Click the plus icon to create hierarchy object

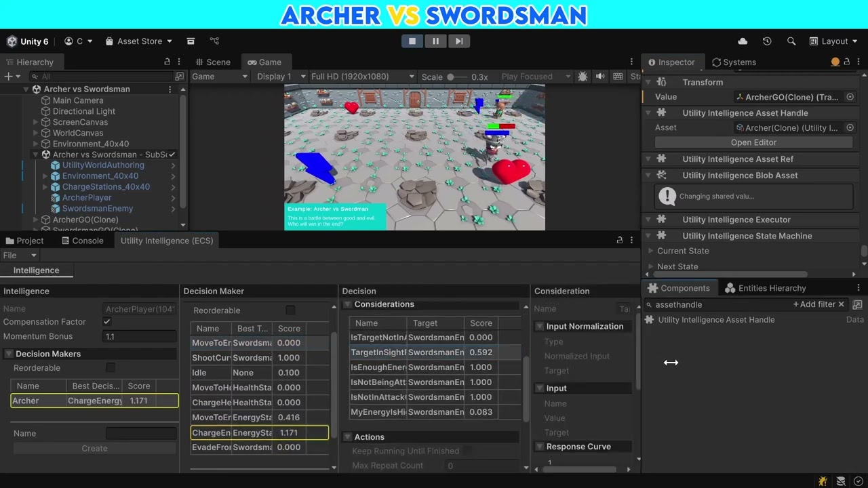pyautogui.click(x=7, y=76)
